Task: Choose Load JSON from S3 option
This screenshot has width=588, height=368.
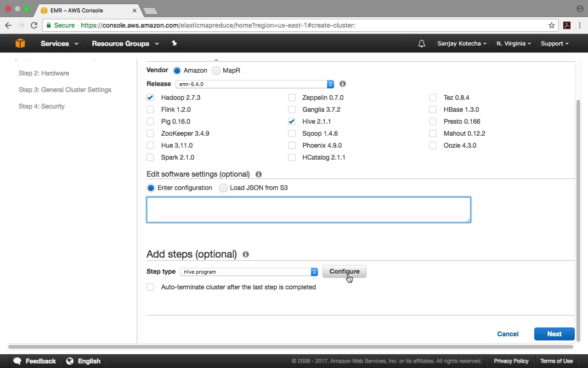Action: (223, 188)
